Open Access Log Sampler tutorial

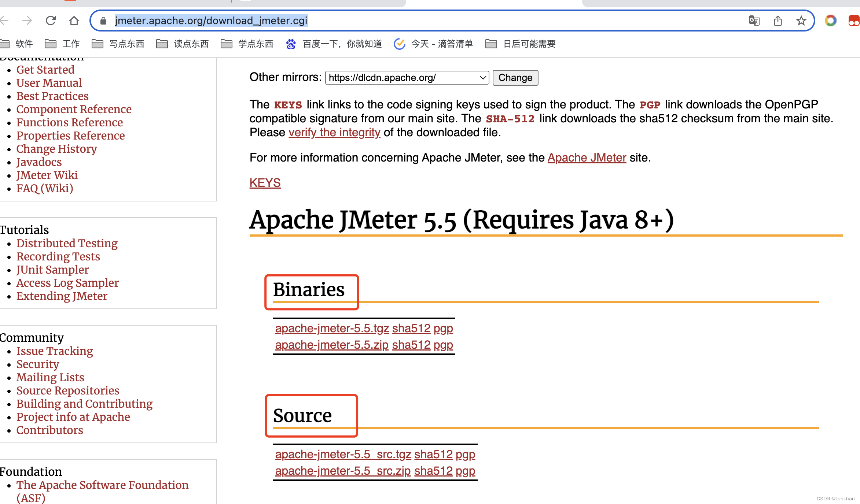pos(67,283)
